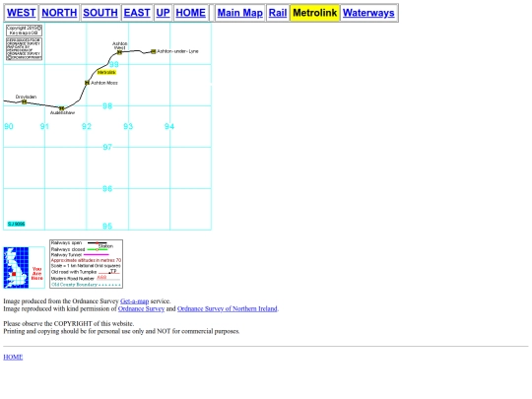
Task: Click the Droylsden station marker
Action: [x=24, y=101]
